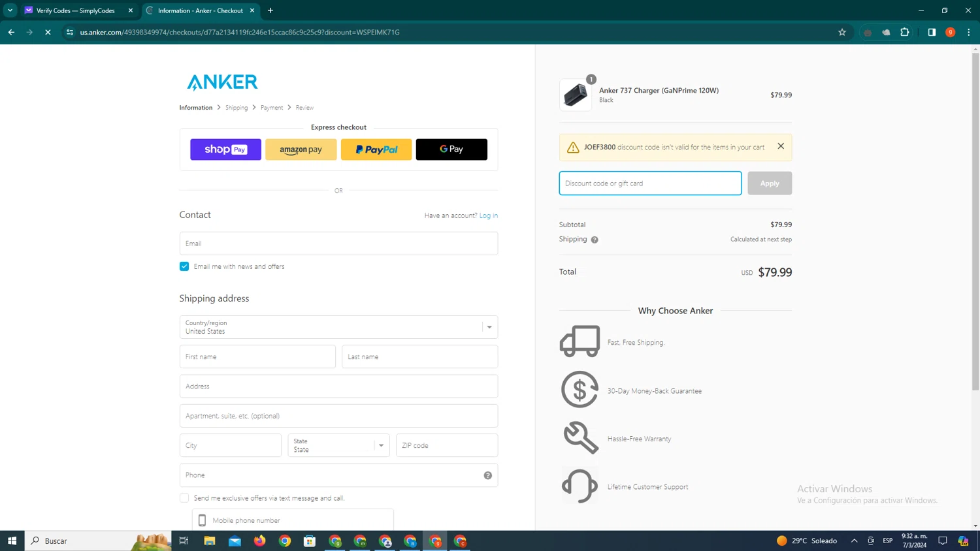The width and height of the screenshot is (980, 551).
Task: Bookmark this page with star icon
Action: [x=842, y=32]
